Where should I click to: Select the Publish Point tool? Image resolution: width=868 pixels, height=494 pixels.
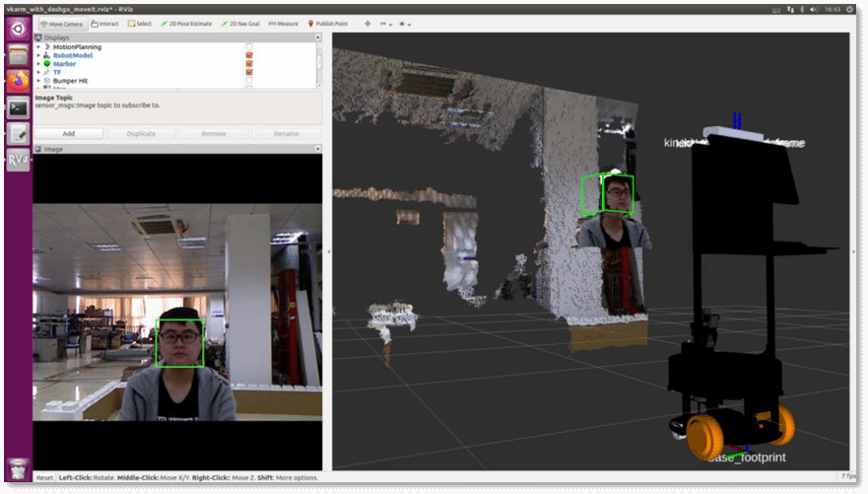point(328,24)
